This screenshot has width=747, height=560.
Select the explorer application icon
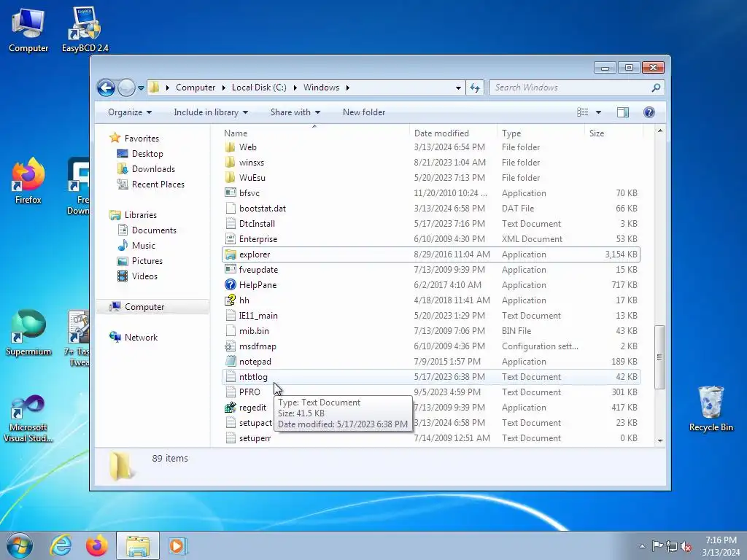(x=230, y=254)
